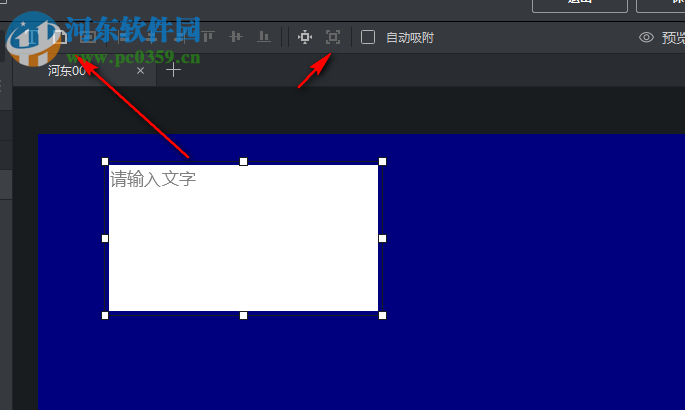Screen dimensions: 685x410
Task: Click the bottom-middle resize handle
Action: click(243, 315)
